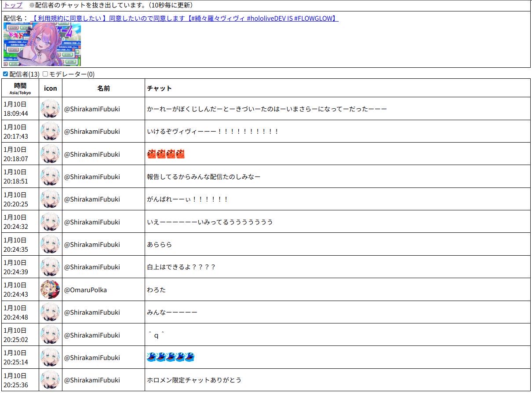532x393 pixels.
Task: Click the icon column header
Action: (50, 88)
